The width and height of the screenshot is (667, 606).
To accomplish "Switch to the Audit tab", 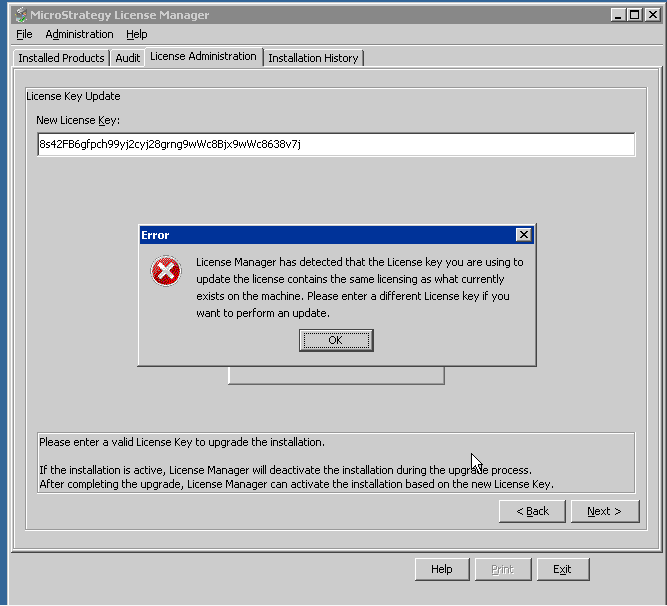I will pos(128,58).
